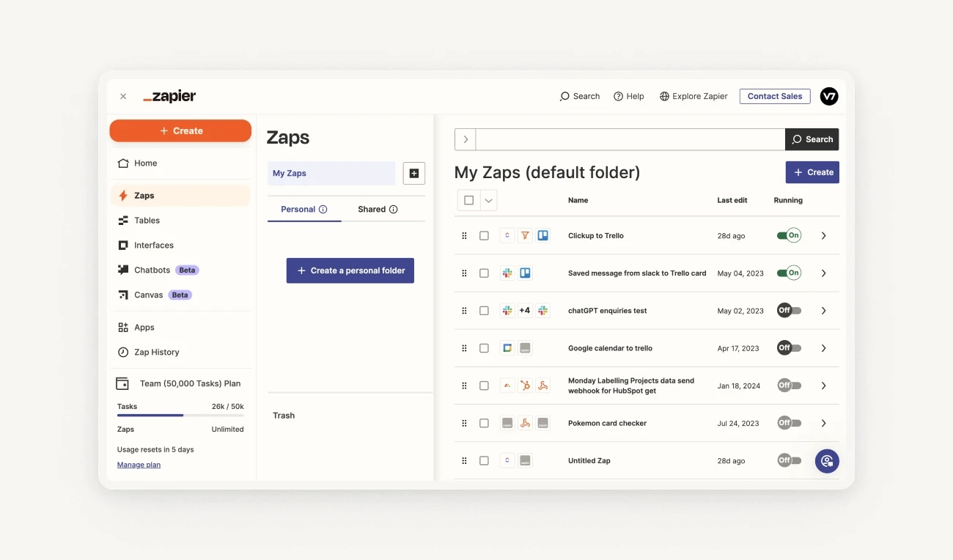Screen dimensions: 953x560
Task: Click the add folder plus icon
Action: pyautogui.click(x=414, y=174)
